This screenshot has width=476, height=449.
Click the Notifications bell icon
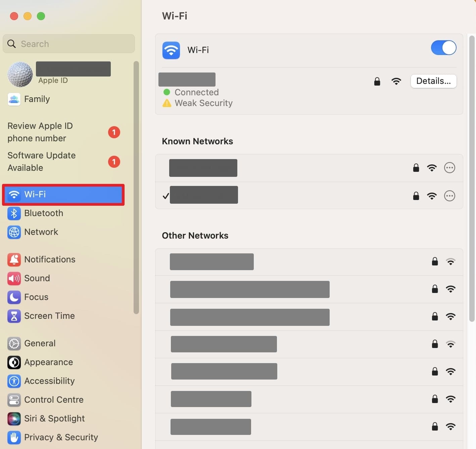click(x=14, y=260)
